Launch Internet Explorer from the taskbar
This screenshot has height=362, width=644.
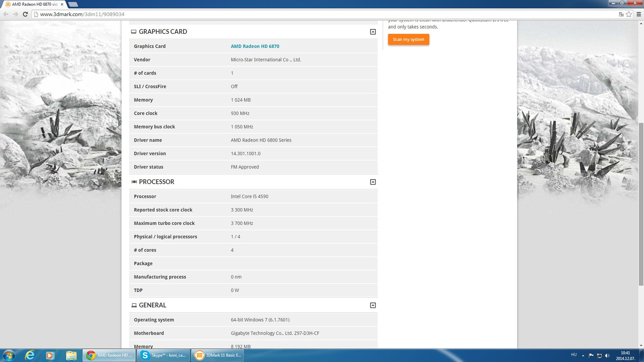click(x=30, y=355)
